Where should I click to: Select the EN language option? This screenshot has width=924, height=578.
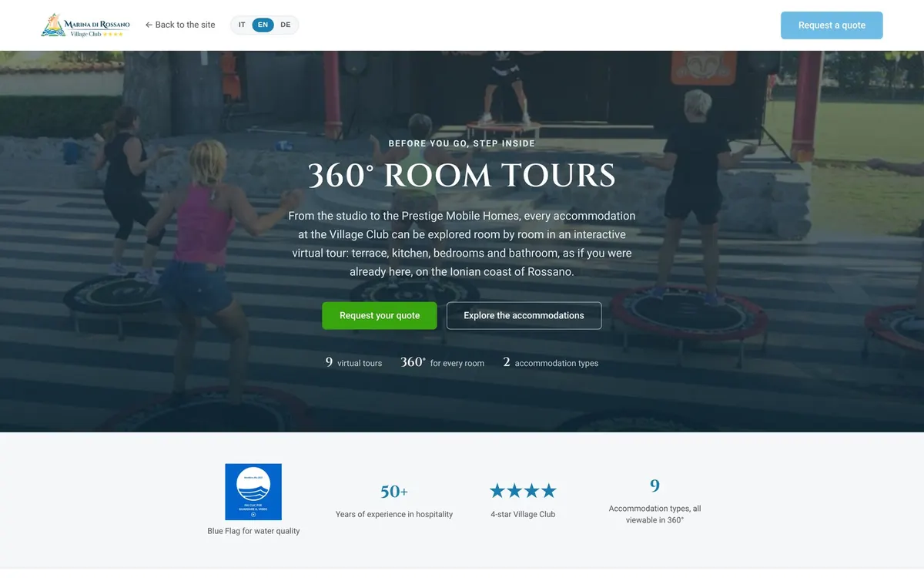tap(263, 25)
